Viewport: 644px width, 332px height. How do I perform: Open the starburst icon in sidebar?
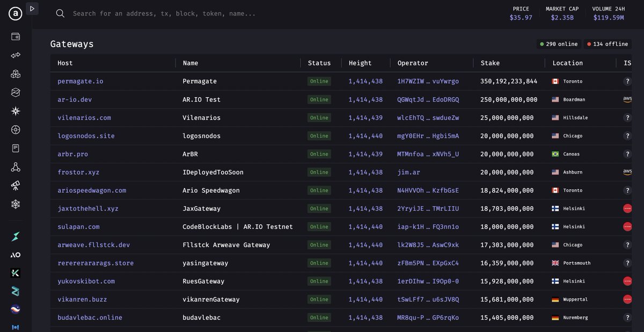point(16,111)
